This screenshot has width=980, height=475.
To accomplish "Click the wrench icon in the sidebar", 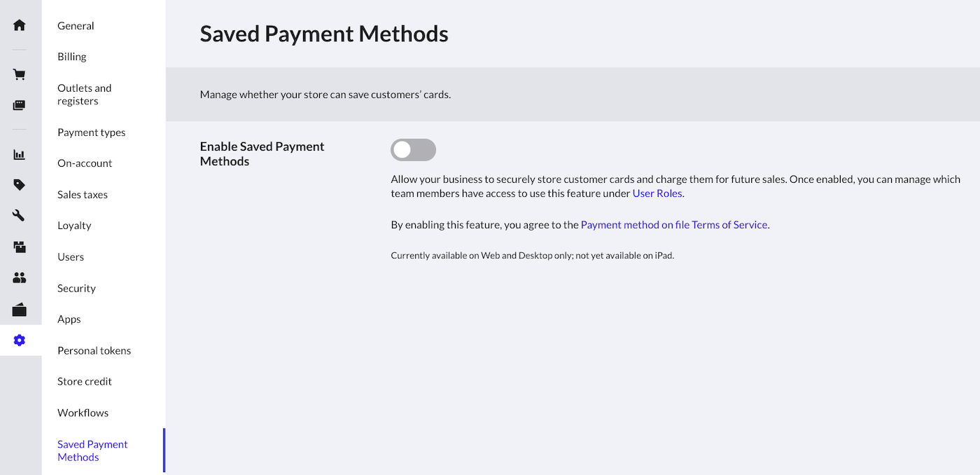I will [19, 215].
